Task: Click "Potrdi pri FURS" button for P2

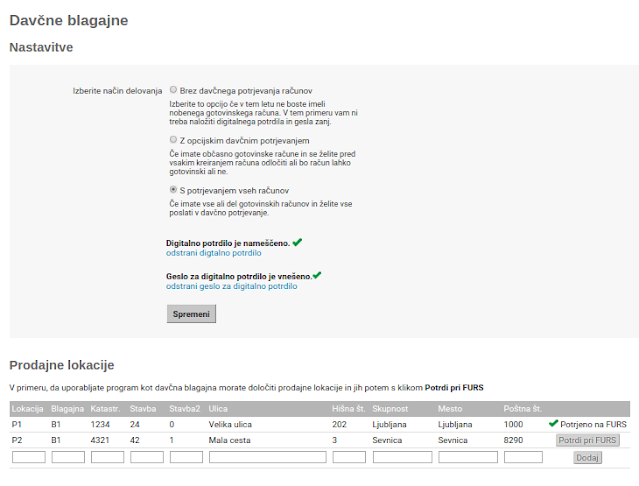Action: [588, 440]
